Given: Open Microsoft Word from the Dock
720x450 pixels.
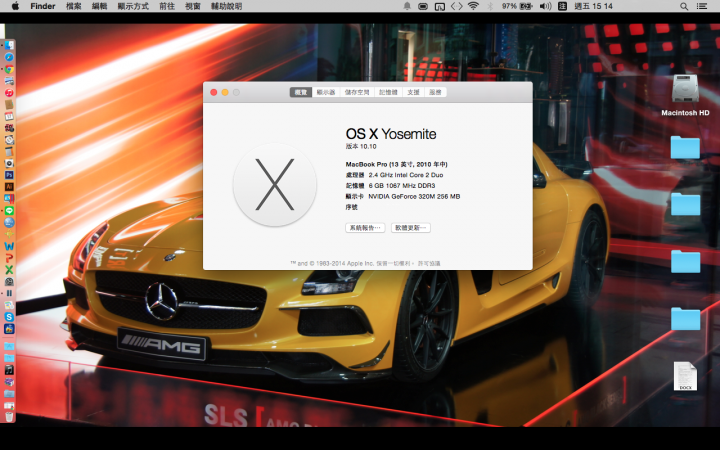Looking at the screenshot, I should (9, 246).
